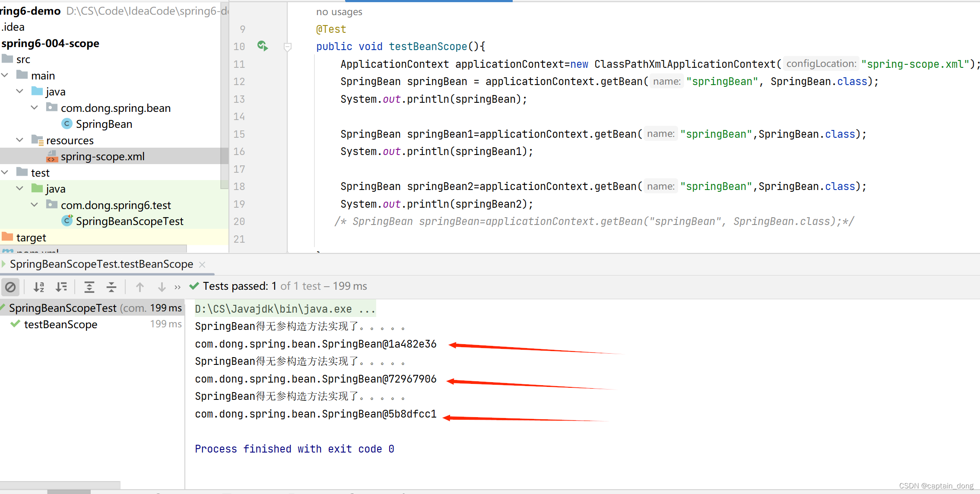Open more toolbar actions via the chevron icon
Image resolution: width=980 pixels, height=494 pixels.
tap(177, 286)
